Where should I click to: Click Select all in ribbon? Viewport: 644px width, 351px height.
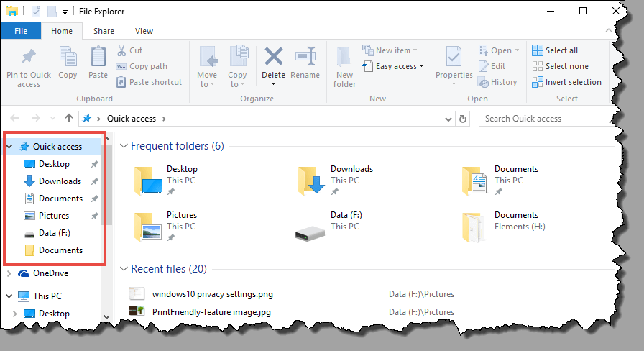point(555,50)
